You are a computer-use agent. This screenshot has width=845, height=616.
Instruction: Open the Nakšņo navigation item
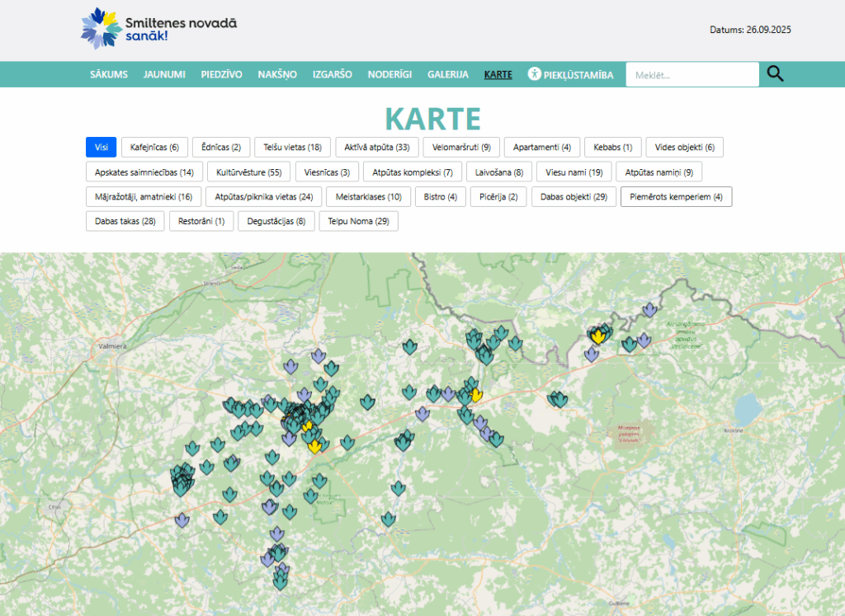click(277, 74)
